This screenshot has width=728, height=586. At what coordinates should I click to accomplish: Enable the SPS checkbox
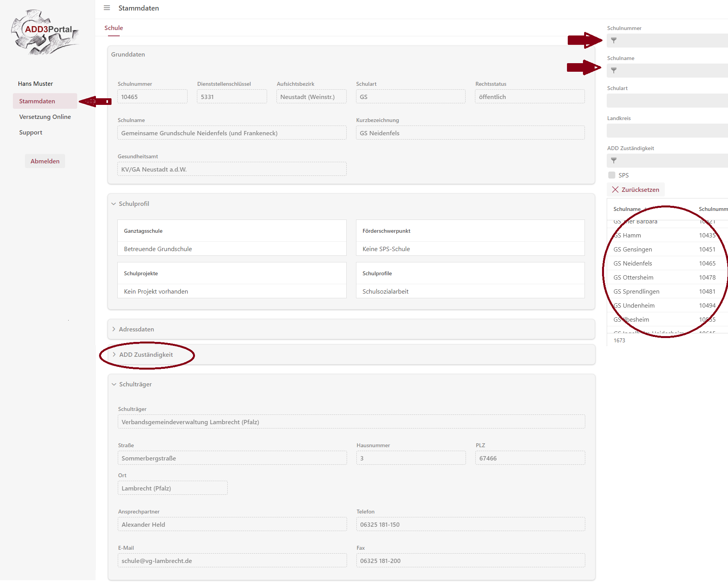point(612,175)
